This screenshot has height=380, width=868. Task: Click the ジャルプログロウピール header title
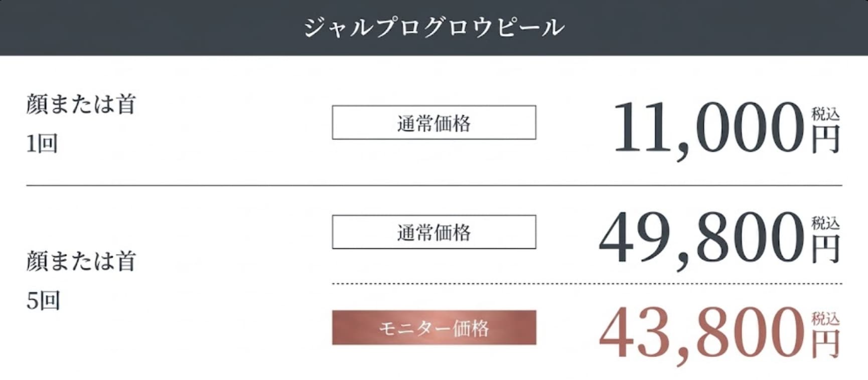(434, 27)
